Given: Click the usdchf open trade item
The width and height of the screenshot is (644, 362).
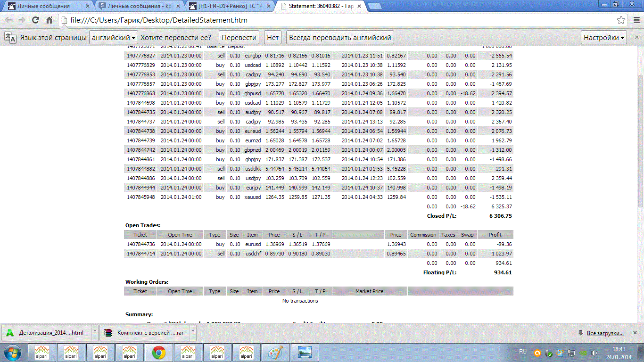Looking at the screenshot, I should 253,254.
